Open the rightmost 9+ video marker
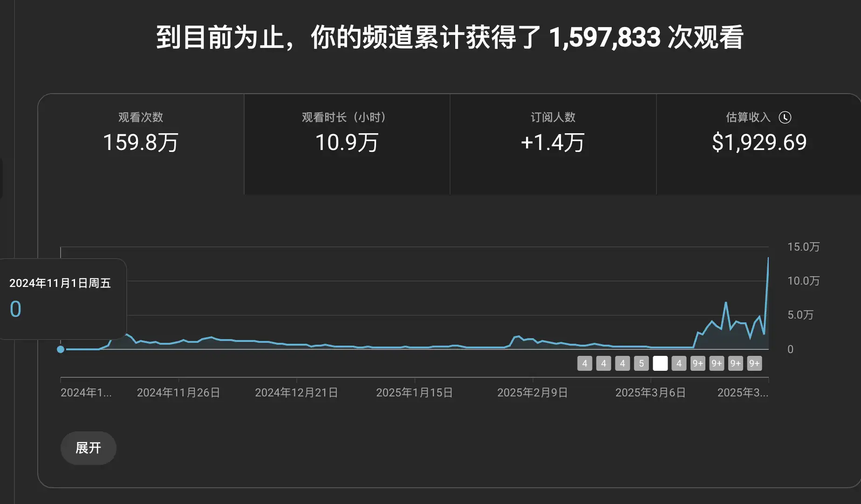 (x=754, y=363)
